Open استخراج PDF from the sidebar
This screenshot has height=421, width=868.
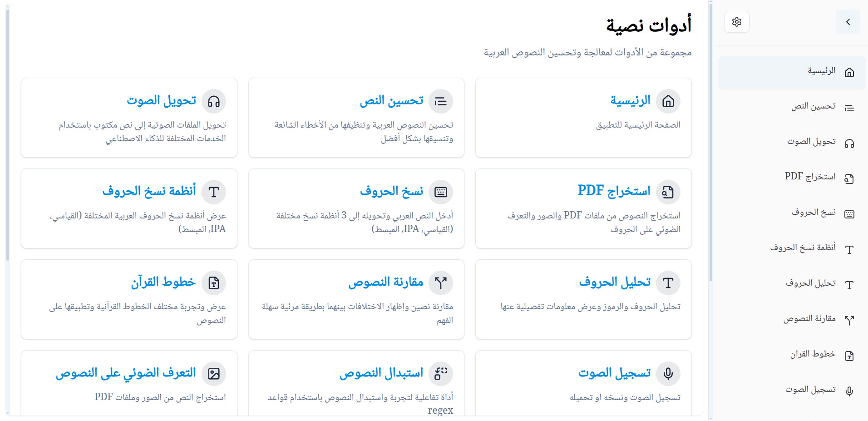point(792,178)
